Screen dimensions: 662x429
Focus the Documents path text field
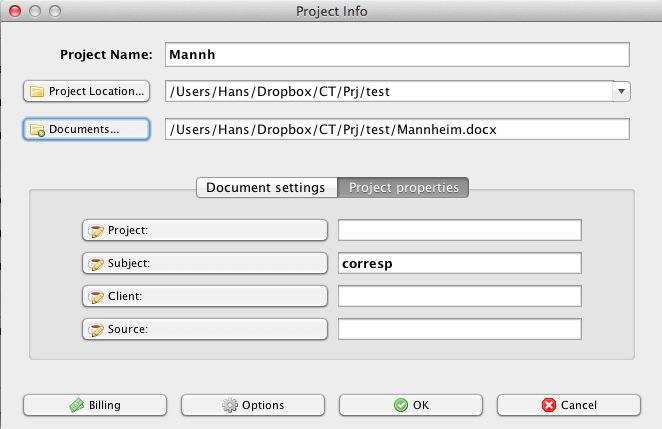[x=397, y=130]
